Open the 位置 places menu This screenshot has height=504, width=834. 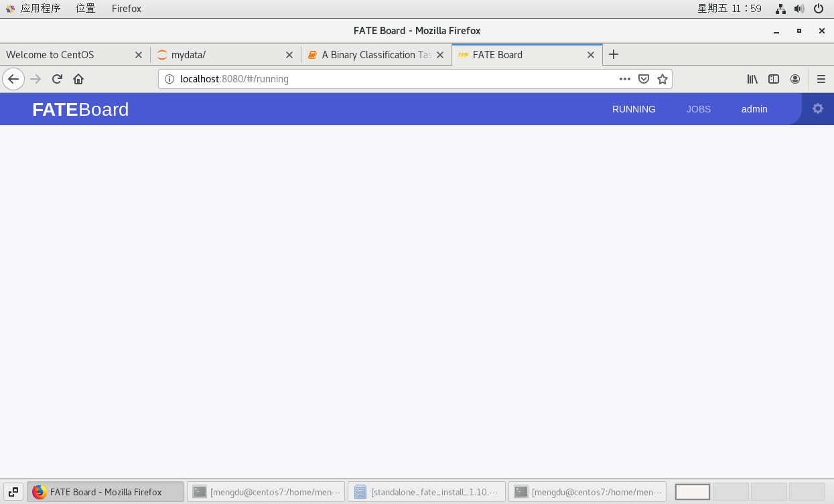[85, 9]
